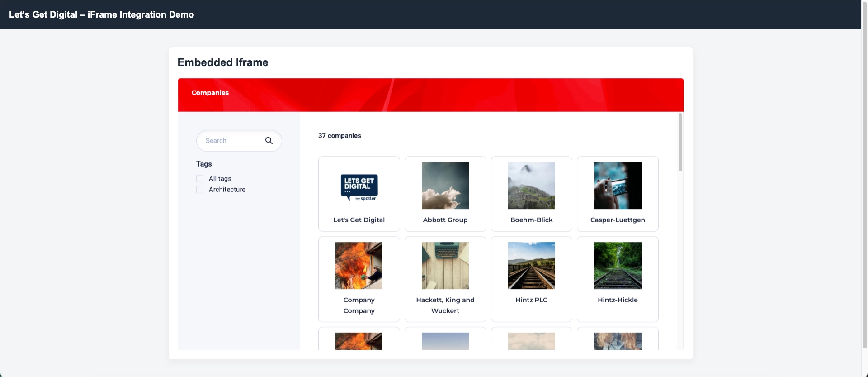Screen dimensions: 868x377
Task: Click the Casper-Luettgen company name
Action: 618,220
